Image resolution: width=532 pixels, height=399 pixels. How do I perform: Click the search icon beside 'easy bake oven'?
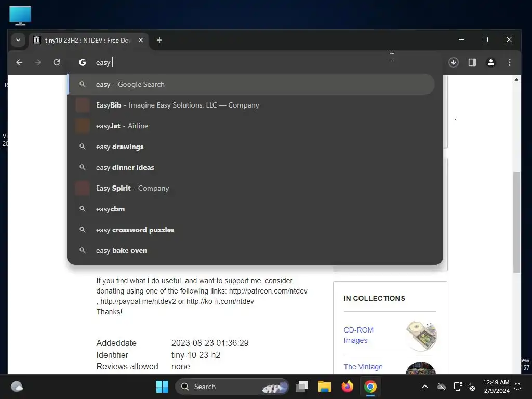point(83,250)
